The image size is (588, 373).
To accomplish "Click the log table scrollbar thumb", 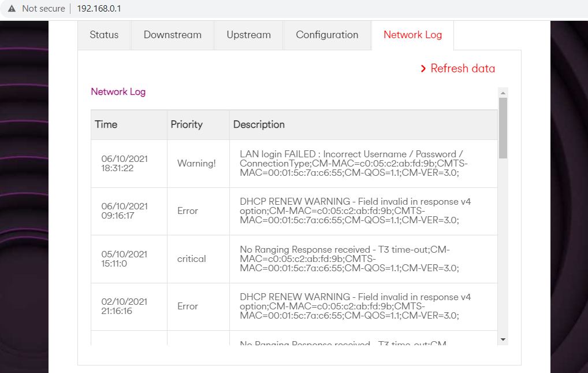I will coord(503,128).
